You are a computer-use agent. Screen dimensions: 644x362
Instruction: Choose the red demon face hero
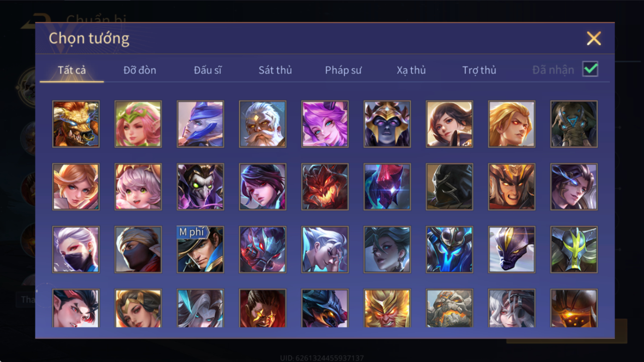(x=325, y=187)
